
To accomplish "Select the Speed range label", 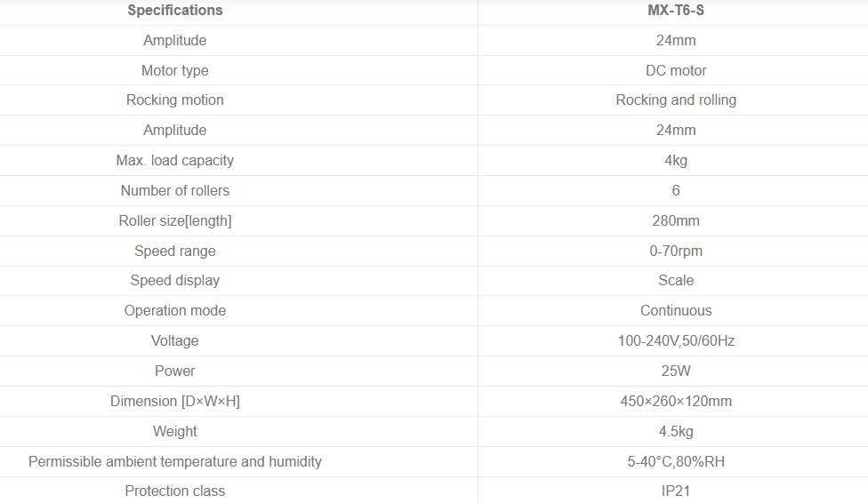I will (x=175, y=251).
